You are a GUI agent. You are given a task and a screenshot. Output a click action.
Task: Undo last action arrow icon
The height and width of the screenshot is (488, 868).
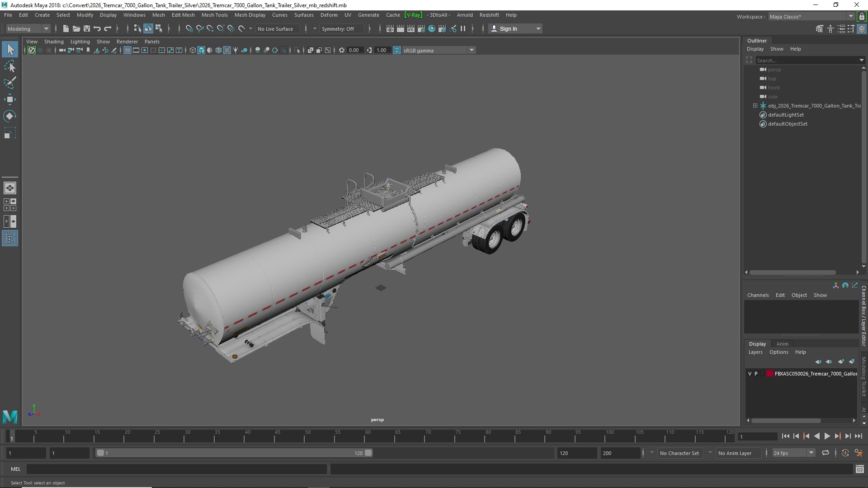[x=97, y=28]
